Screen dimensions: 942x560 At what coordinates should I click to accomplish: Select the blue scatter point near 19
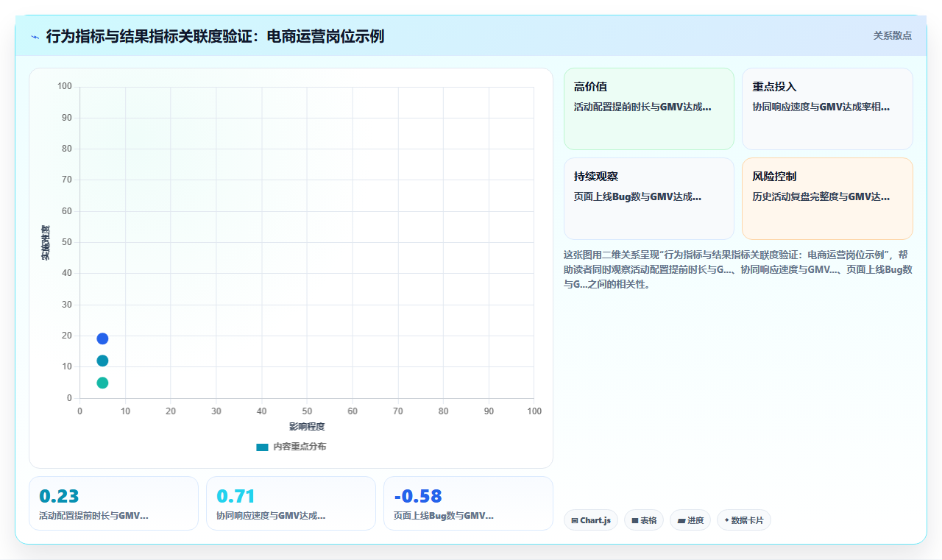click(x=102, y=339)
